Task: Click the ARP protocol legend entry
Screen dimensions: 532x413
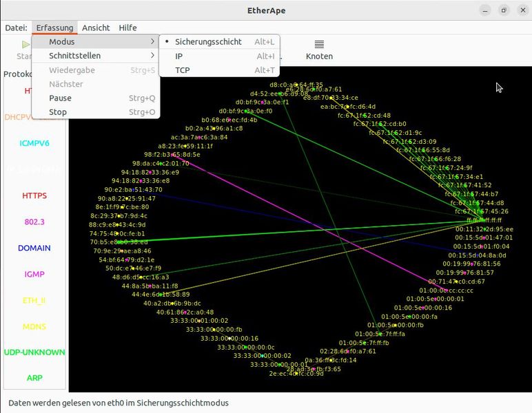Action: tap(34, 378)
